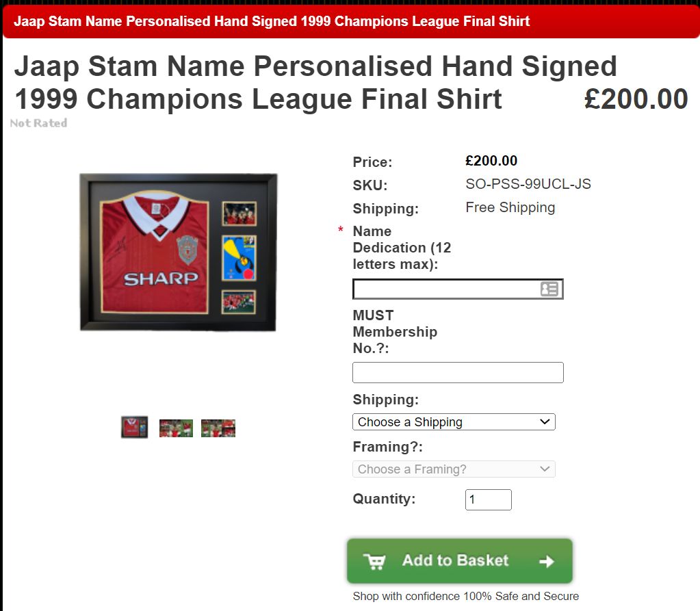Click the red header bar product title

272,21
